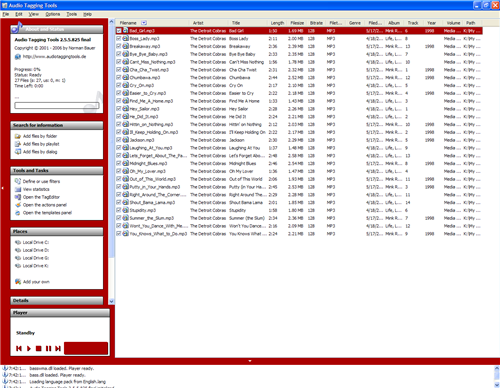The image size is (500, 388).
Task: Collapse the Search for information panel header
Action: coord(57,125)
